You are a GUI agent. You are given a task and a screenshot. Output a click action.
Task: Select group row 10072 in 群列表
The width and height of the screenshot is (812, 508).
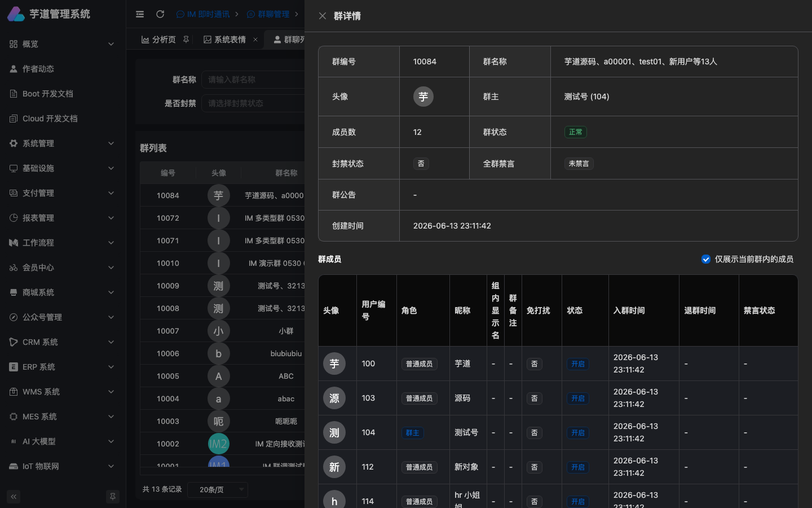coord(222,218)
